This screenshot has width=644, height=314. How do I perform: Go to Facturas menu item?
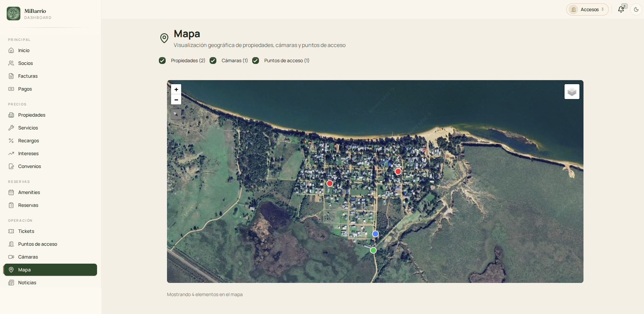point(50,76)
